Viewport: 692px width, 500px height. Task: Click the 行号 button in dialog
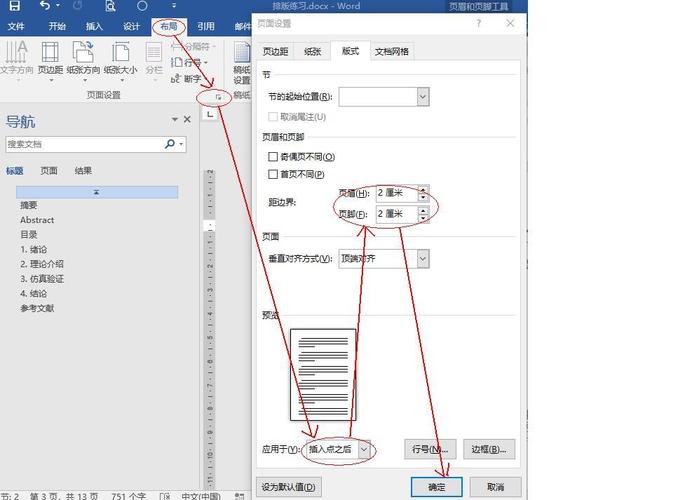[x=430, y=449]
